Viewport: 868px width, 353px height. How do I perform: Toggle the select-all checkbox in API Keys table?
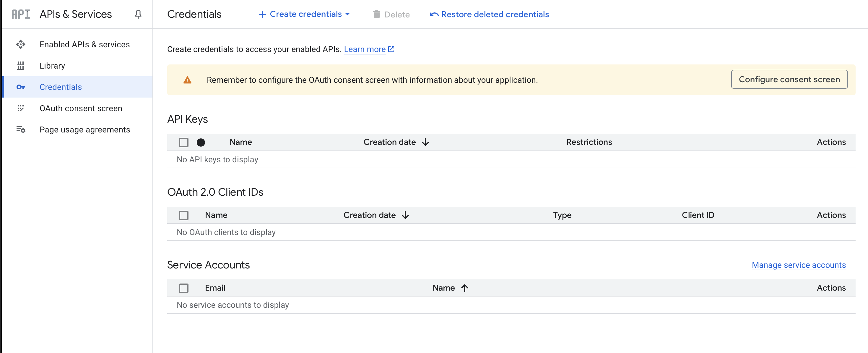coord(184,142)
